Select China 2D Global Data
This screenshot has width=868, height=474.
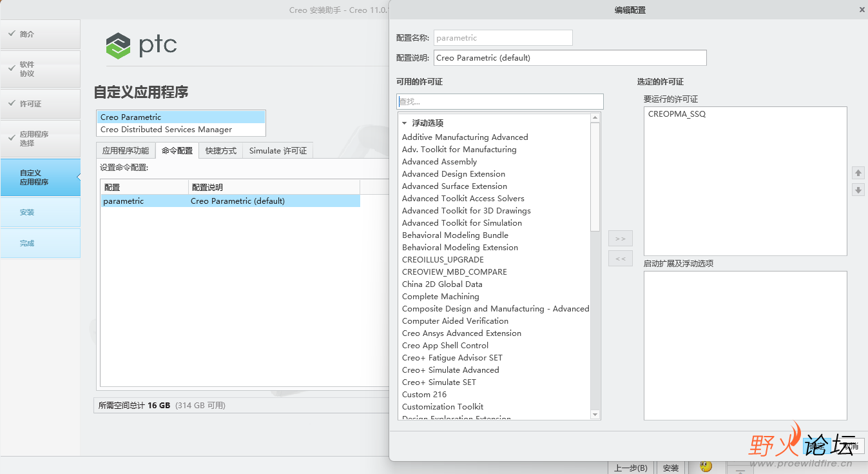442,284
